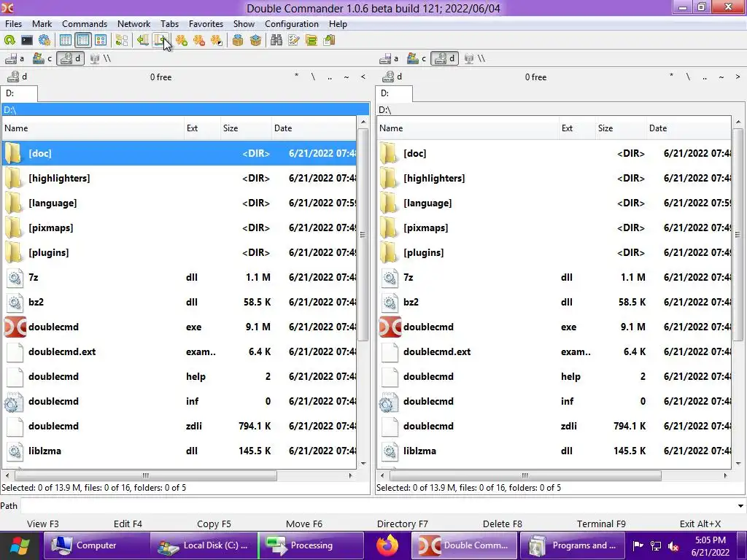Click the Copy names clipboard toolbar icon
This screenshot has width=747, height=560.
(x=329, y=41)
